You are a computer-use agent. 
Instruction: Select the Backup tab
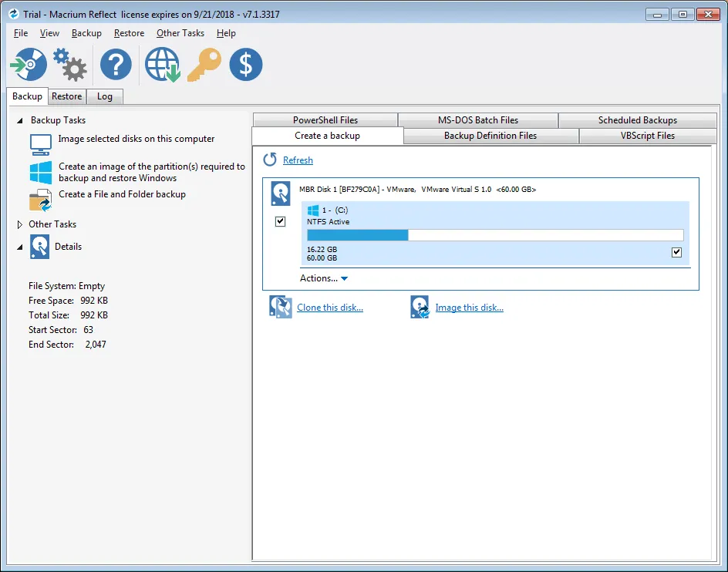28,96
